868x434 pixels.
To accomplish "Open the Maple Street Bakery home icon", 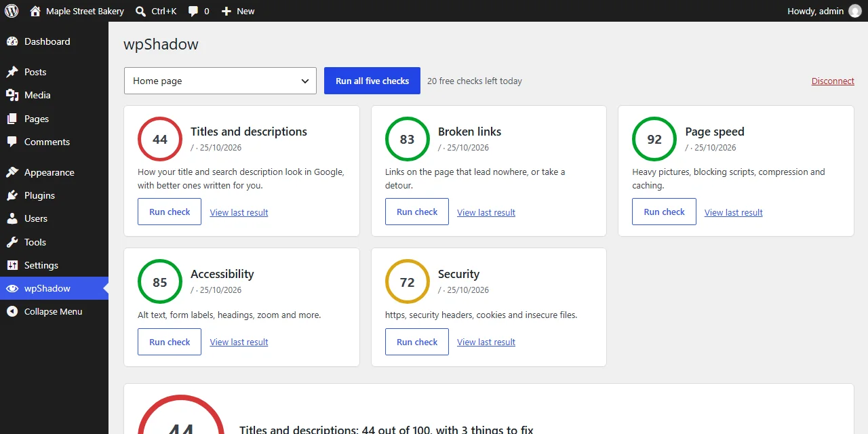I will [35, 11].
